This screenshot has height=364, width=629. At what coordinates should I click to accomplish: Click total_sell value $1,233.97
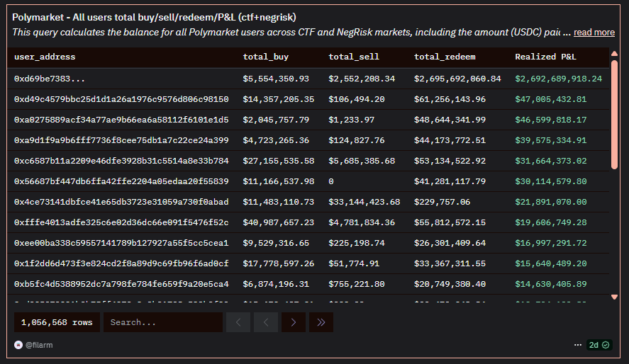pyautogui.click(x=352, y=120)
